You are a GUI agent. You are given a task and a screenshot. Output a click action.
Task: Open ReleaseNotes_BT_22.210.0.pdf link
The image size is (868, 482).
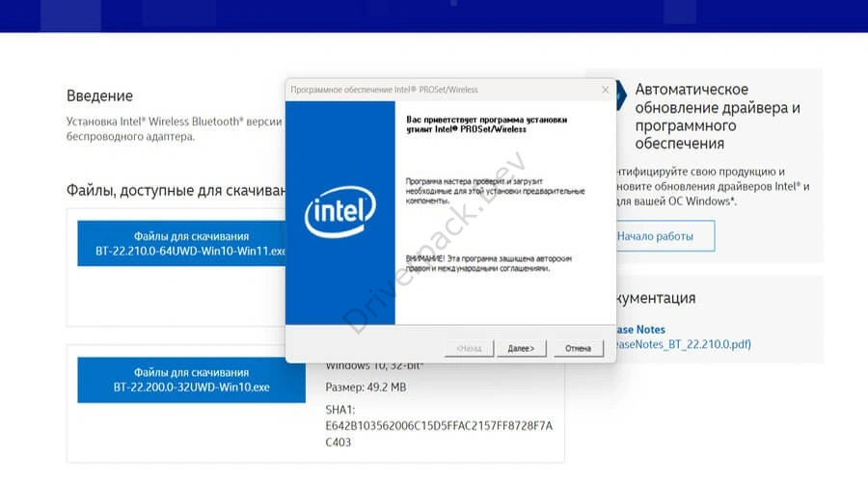(684, 344)
